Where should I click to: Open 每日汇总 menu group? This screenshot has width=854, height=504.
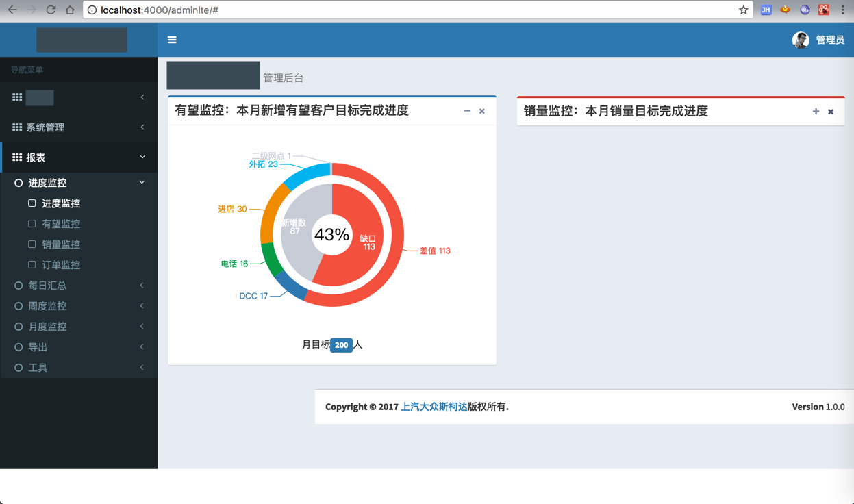pos(79,286)
